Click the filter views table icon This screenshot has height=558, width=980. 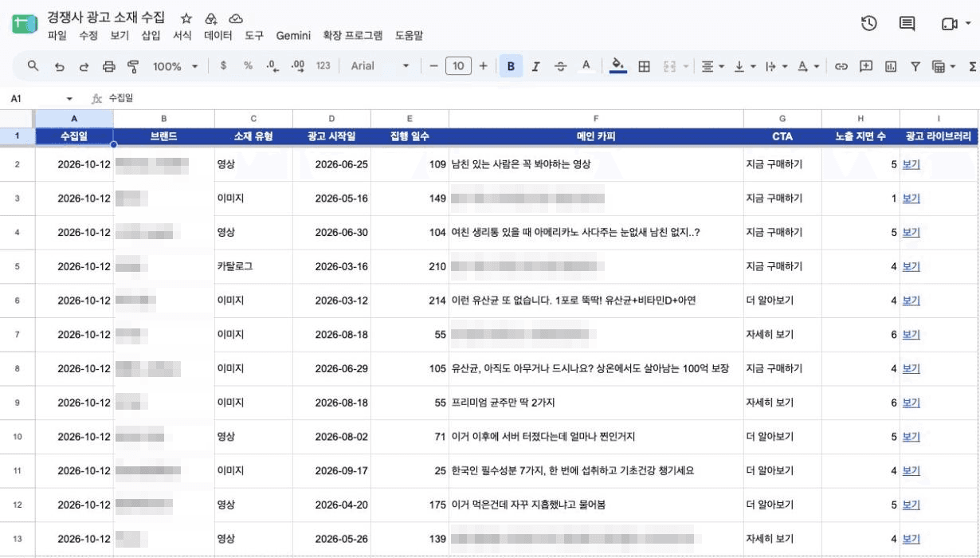(939, 66)
